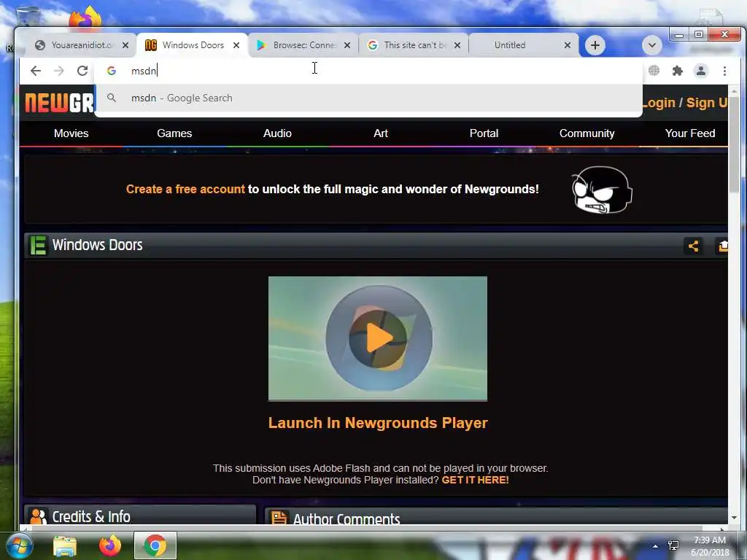Viewport: 747px width, 560px height.
Task: Open the Your Feed menu
Action: (690, 133)
